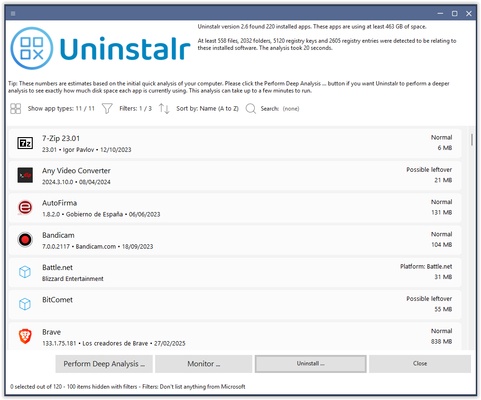Close window with title bar X
Image resolution: width=481 pixels, height=400 pixels.
click(469, 14)
